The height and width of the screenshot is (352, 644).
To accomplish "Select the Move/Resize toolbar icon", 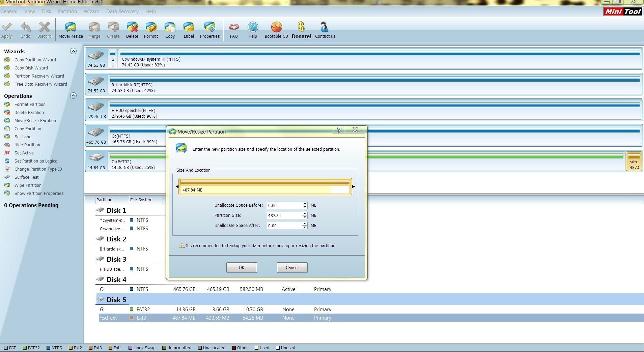I will (x=71, y=27).
